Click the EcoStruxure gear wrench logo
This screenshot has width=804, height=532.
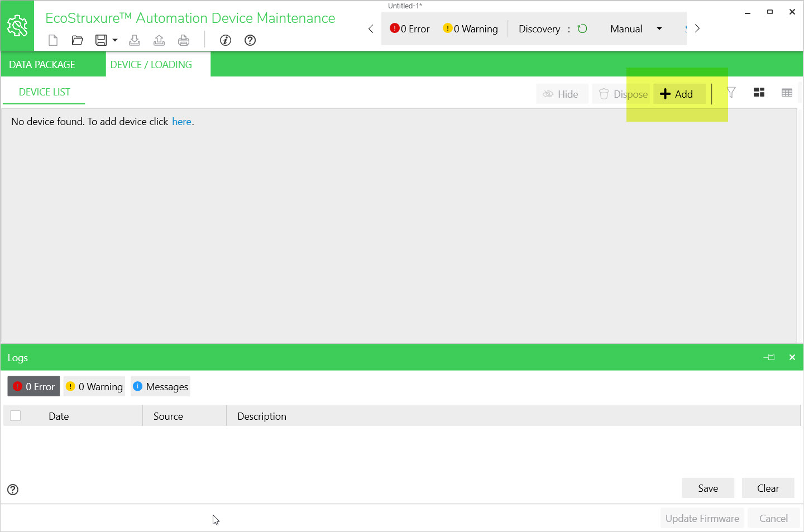coord(17,26)
